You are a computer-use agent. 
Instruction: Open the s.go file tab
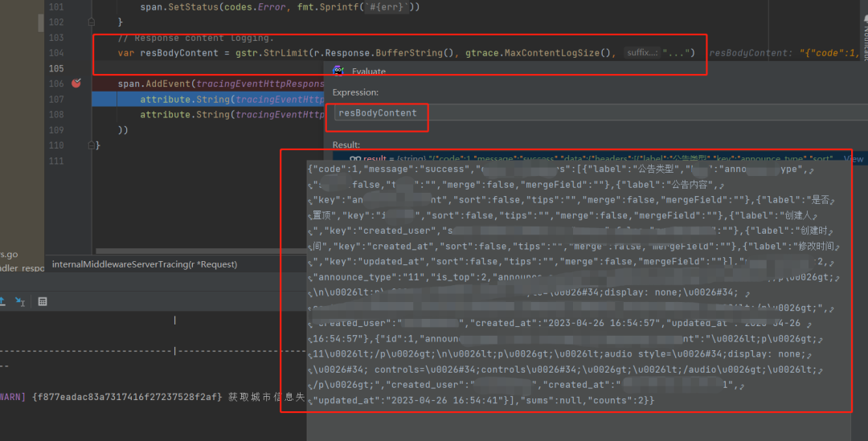pyautogui.click(x=9, y=255)
